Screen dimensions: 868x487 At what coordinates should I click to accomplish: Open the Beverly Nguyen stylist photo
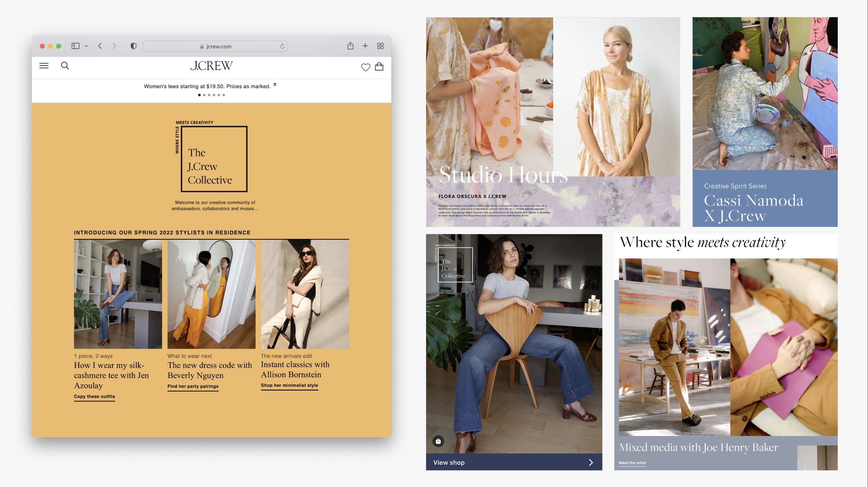pos(211,294)
